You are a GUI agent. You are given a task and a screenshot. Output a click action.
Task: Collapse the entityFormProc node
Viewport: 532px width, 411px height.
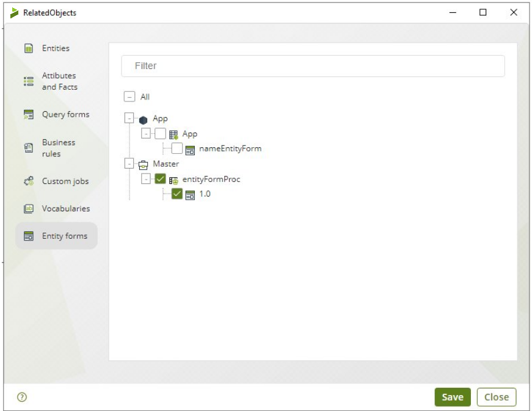(146, 180)
